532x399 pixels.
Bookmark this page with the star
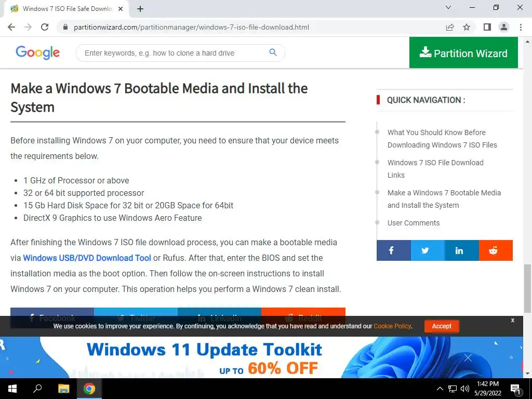(467, 27)
